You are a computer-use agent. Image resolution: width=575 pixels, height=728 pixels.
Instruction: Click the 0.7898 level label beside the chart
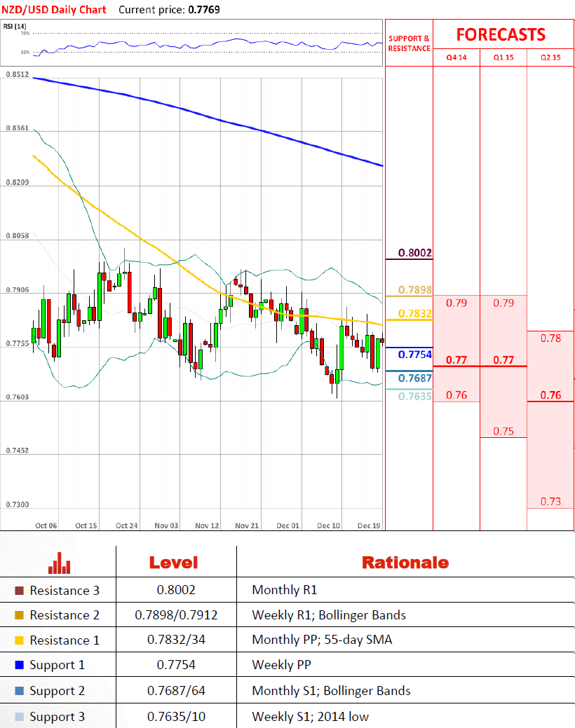point(415,289)
